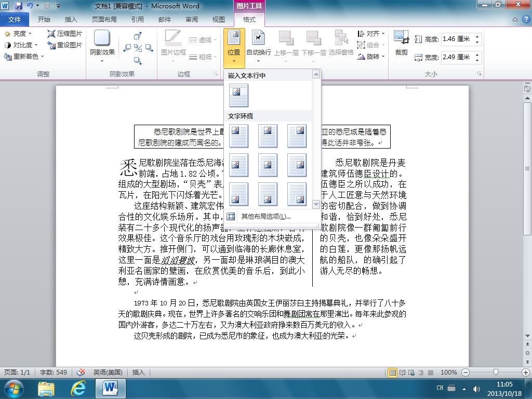Screen dimensions: 532x399
Task: Switch to 开始 (Home) tab
Action: [x=44, y=19]
